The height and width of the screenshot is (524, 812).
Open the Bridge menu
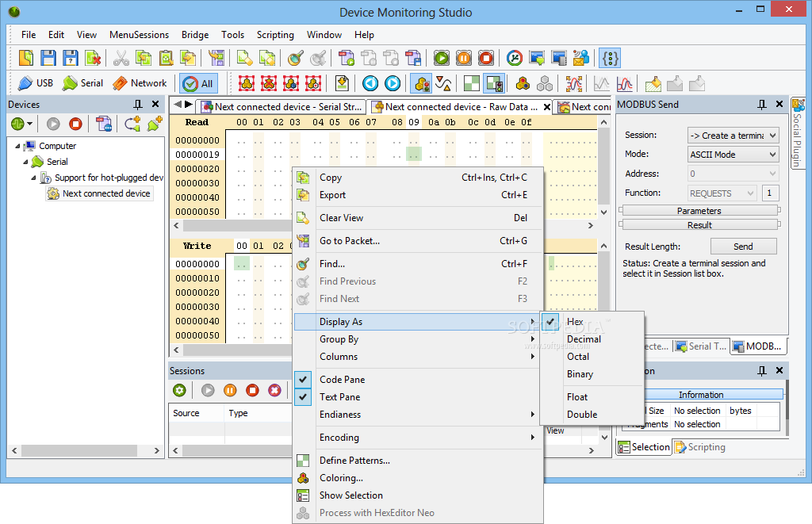195,35
